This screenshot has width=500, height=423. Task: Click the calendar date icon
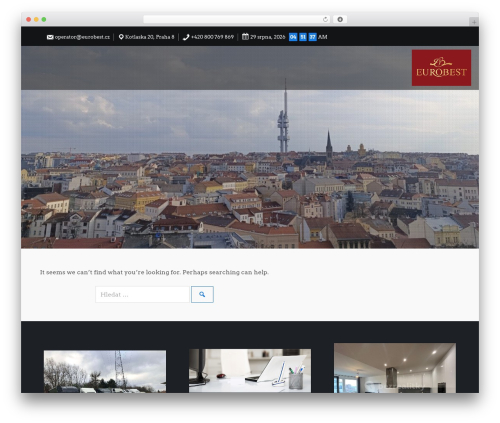245,37
